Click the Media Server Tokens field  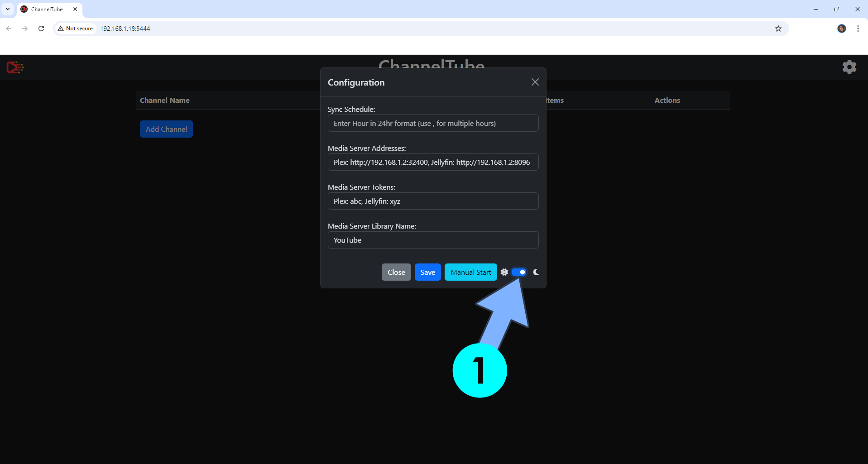[433, 201]
